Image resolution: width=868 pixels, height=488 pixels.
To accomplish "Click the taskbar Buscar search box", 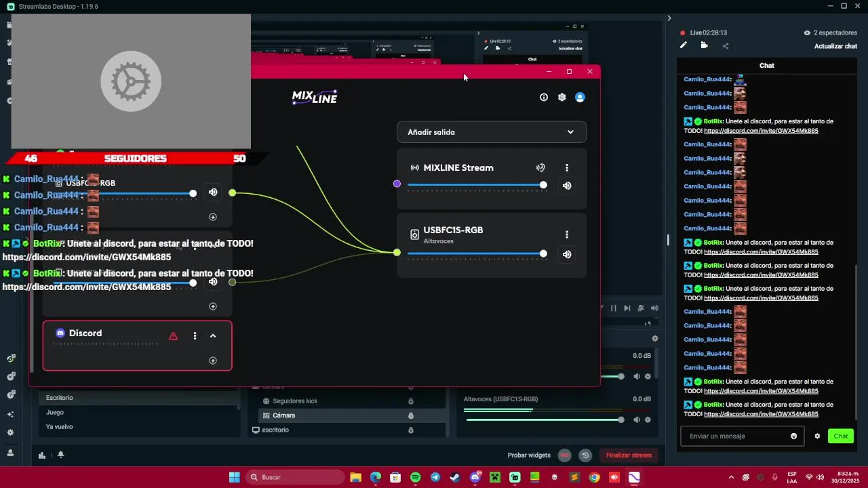I will click(x=294, y=477).
